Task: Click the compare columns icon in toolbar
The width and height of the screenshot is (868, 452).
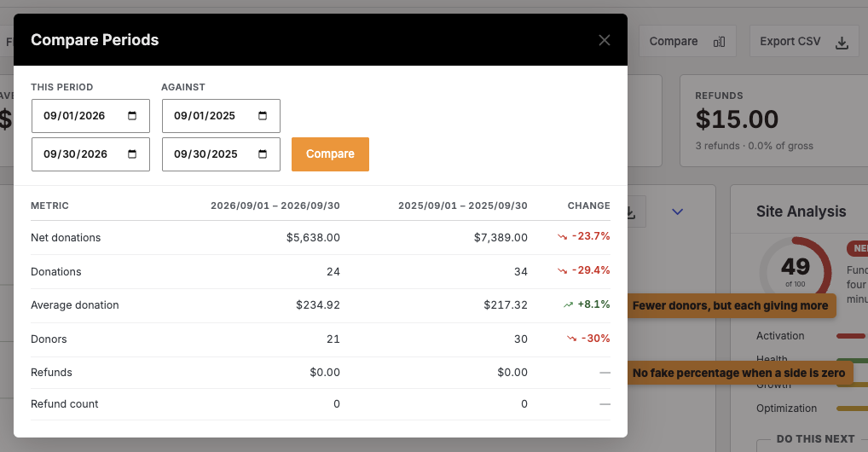Action: 719,42
